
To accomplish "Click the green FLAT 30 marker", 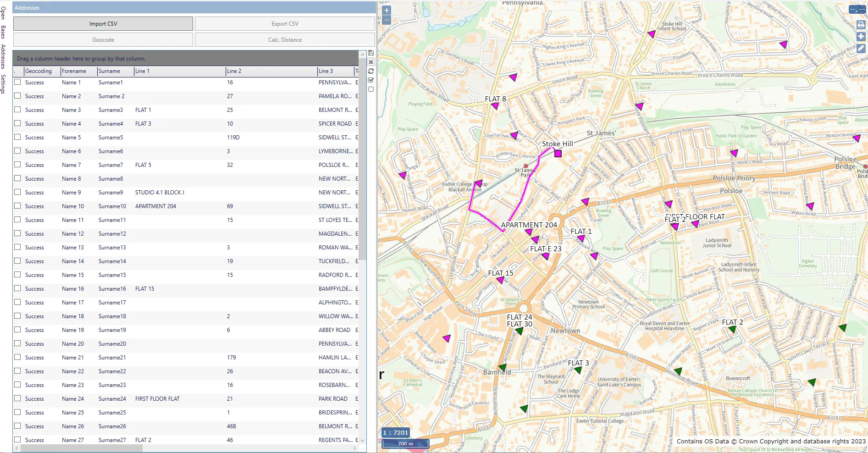I will tap(519, 331).
